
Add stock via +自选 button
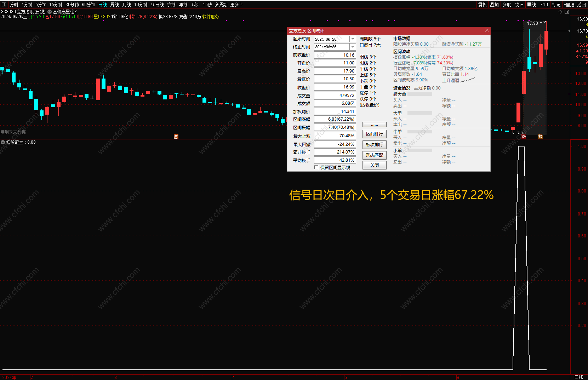[569, 5]
